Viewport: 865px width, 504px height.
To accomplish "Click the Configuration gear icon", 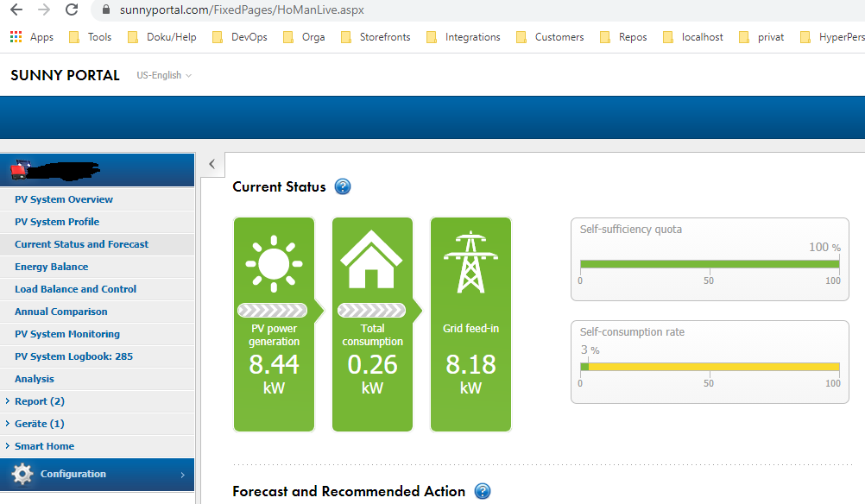I will click(22, 474).
